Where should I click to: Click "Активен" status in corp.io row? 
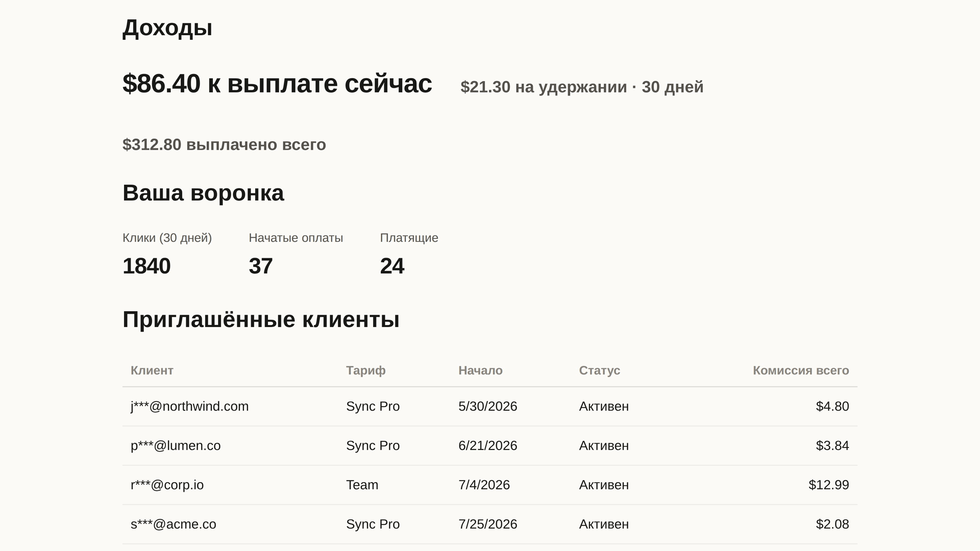click(604, 485)
